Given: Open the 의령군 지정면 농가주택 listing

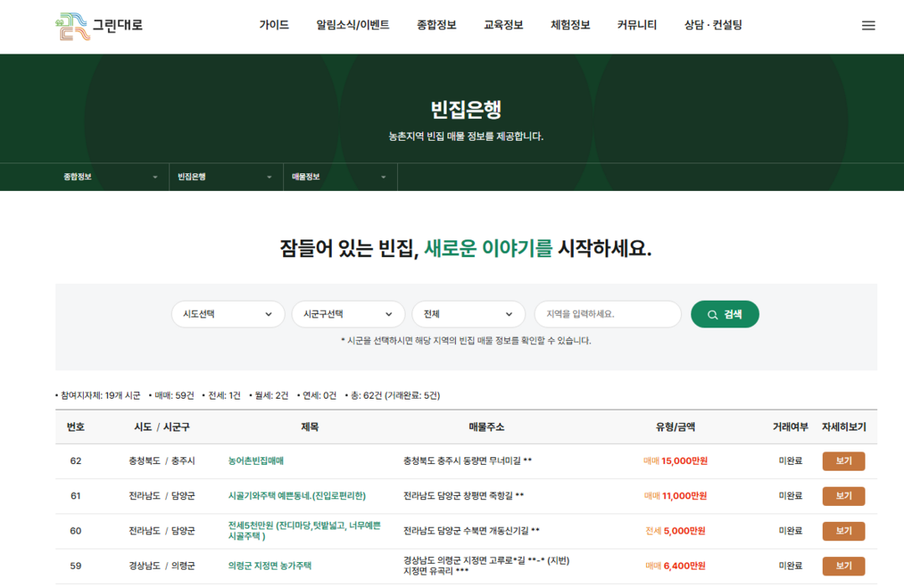Looking at the screenshot, I should [270, 566].
